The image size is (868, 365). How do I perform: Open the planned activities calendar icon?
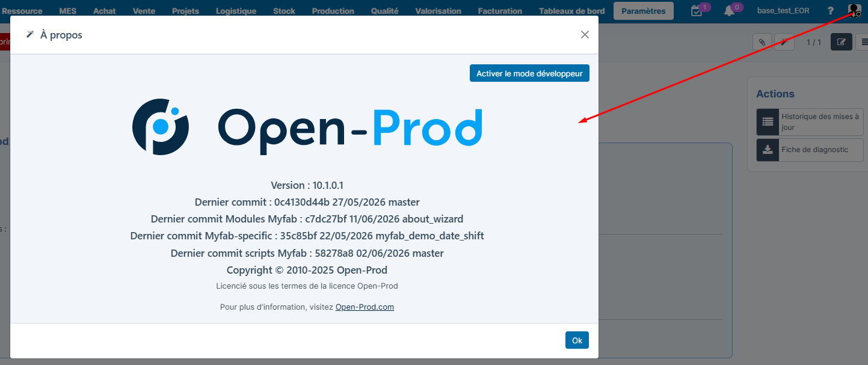[697, 11]
